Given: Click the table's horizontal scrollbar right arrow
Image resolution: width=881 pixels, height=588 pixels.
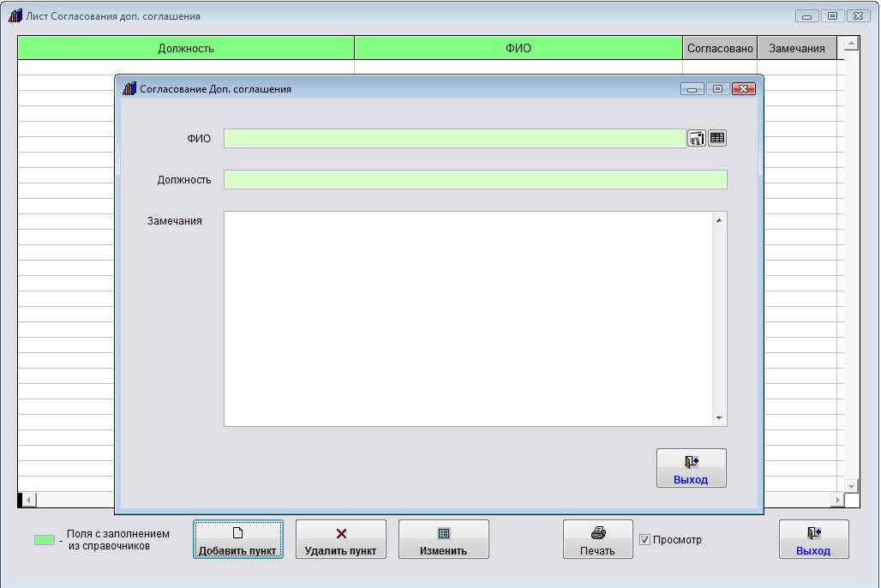Looking at the screenshot, I should click(x=838, y=500).
